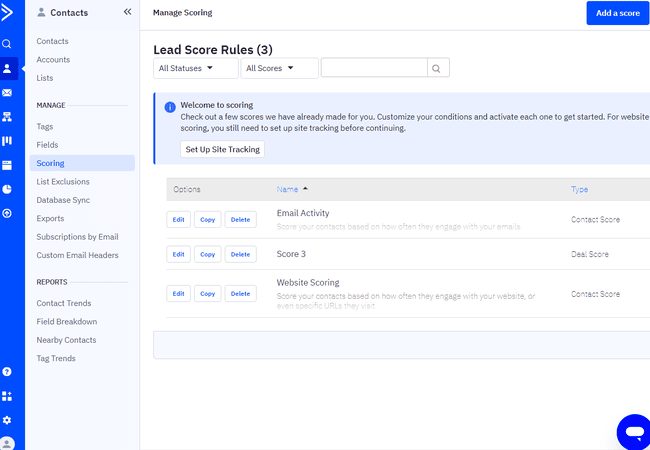Collapse the Contacts side panel
The width and height of the screenshot is (650, 450).
tap(127, 12)
